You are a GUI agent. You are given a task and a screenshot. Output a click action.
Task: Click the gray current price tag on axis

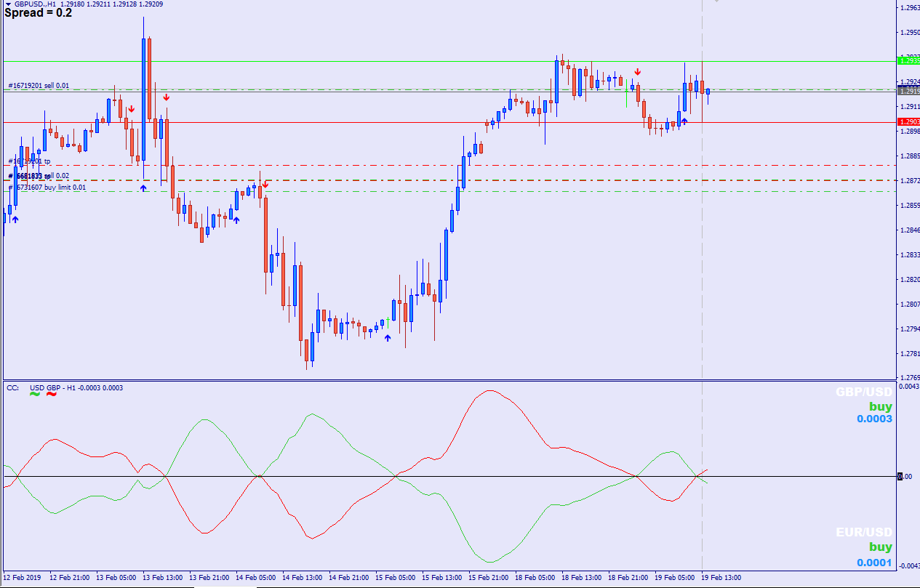click(x=908, y=91)
